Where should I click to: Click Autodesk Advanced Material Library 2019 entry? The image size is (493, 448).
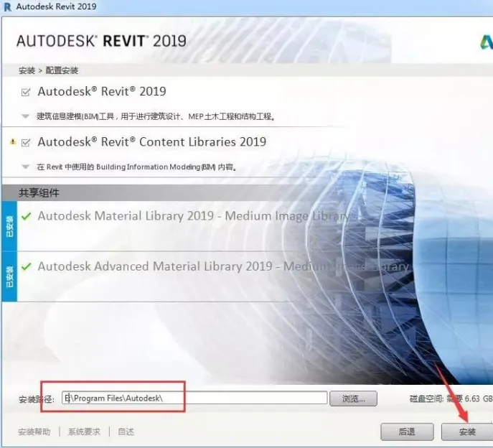[223, 266]
